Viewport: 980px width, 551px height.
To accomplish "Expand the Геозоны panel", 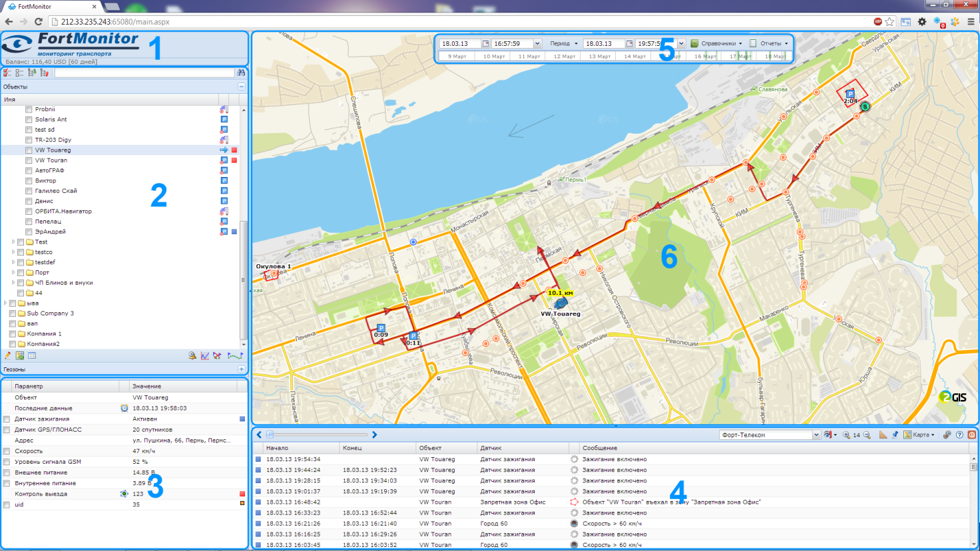I will click(241, 369).
